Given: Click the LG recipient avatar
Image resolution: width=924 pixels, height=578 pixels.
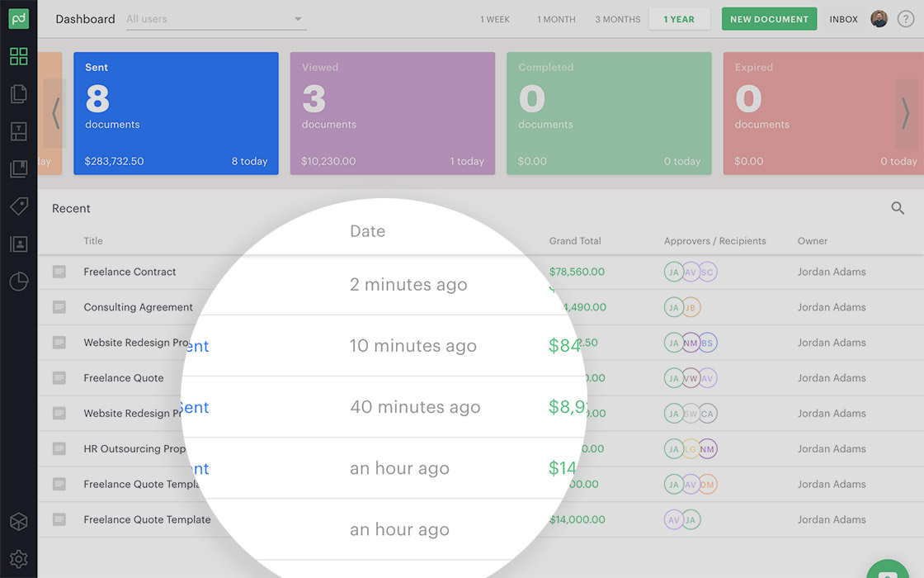Looking at the screenshot, I should [691, 449].
